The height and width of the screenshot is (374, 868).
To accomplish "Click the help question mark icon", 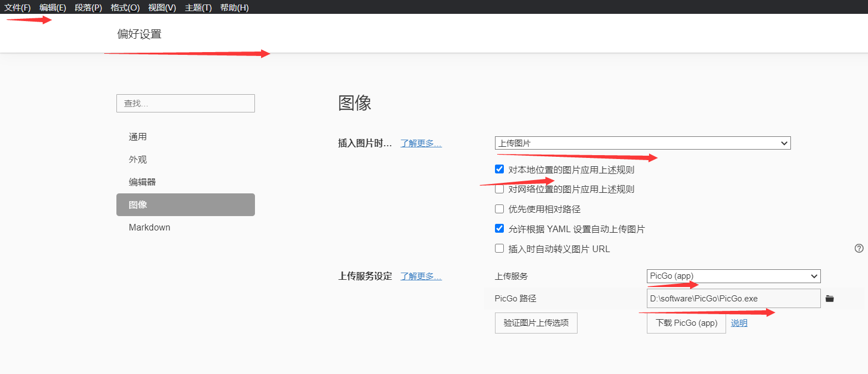I will point(859,248).
